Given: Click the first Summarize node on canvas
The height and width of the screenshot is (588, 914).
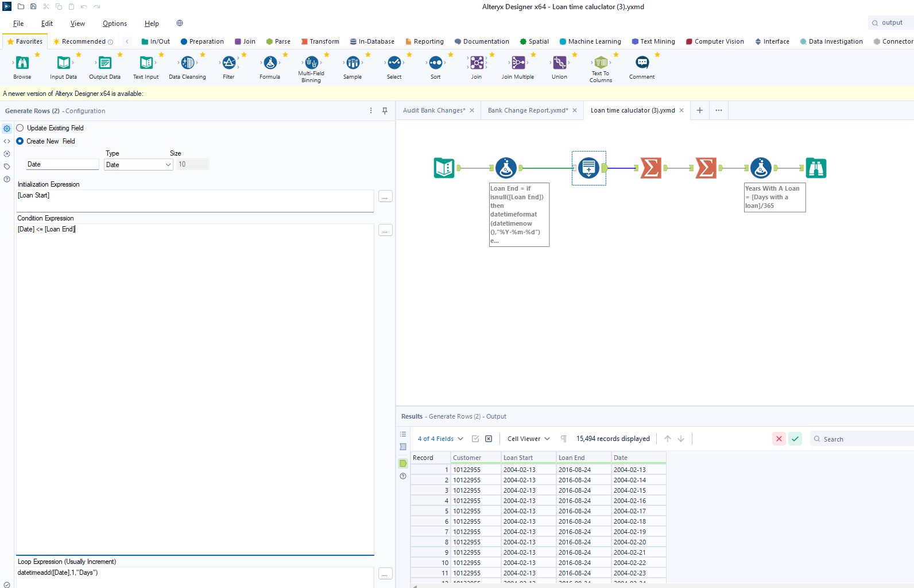Looking at the screenshot, I should click(x=650, y=168).
